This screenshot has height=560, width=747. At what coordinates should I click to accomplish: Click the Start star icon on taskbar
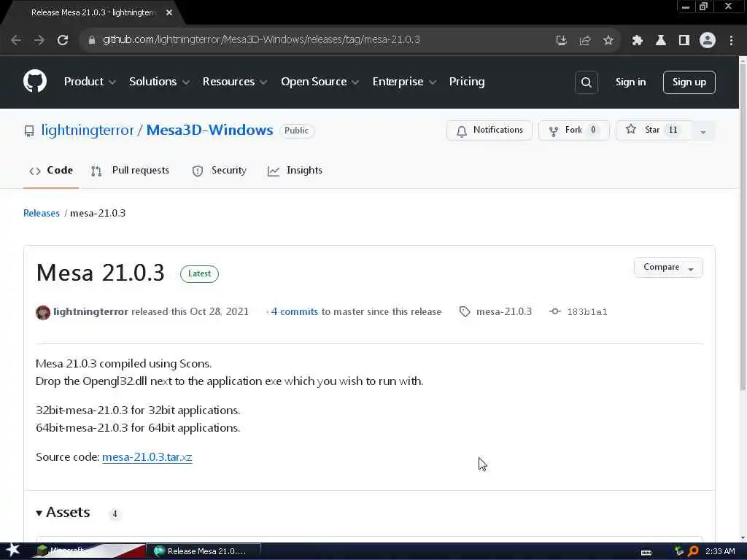[x=12, y=550]
